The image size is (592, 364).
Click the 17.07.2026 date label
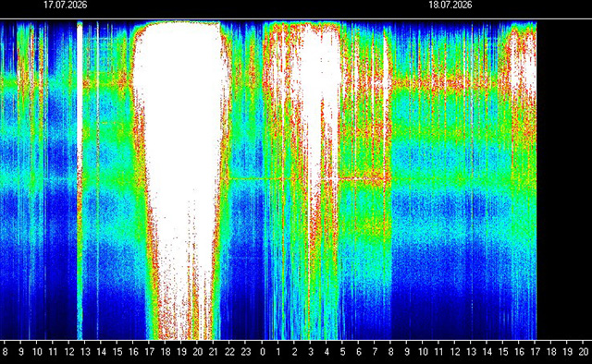[66, 5]
